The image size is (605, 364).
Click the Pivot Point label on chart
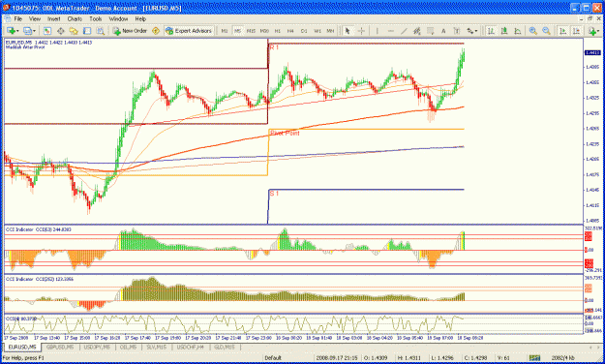click(285, 134)
